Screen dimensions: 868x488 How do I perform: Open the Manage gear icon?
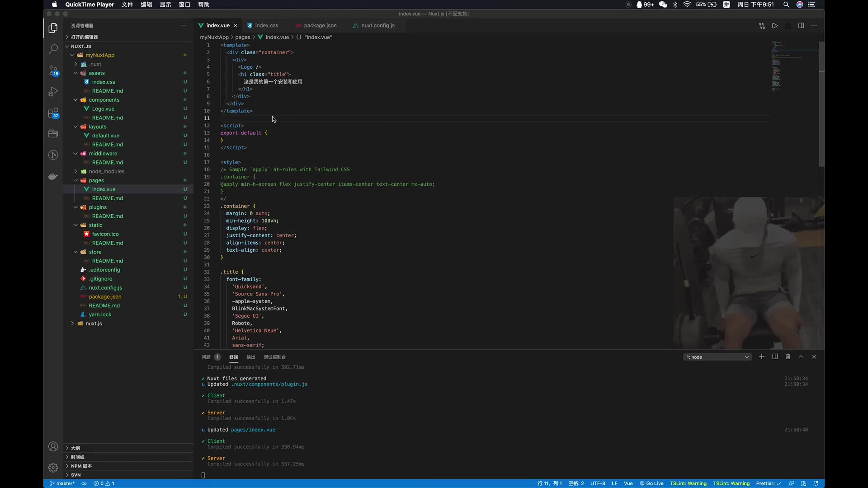tap(53, 467)
